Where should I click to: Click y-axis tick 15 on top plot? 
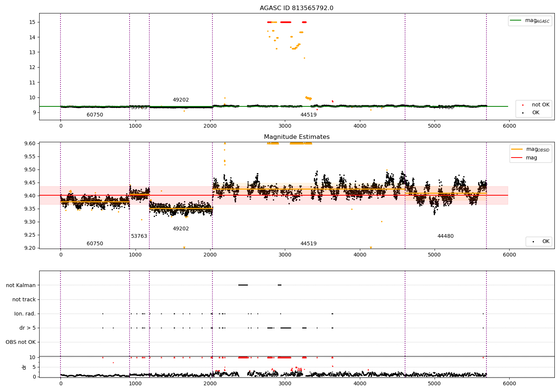click(32, 22)
